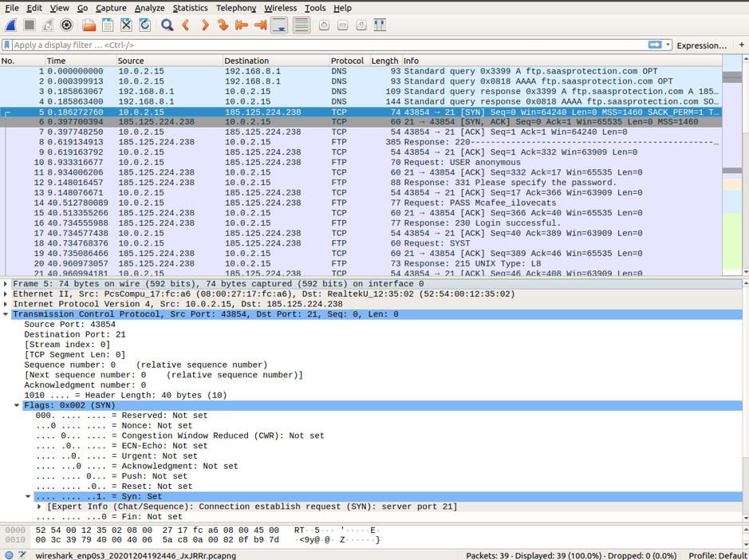Open capture options gear icon
The height and width of the screenshot is (560, 749).
pos(67,26)
